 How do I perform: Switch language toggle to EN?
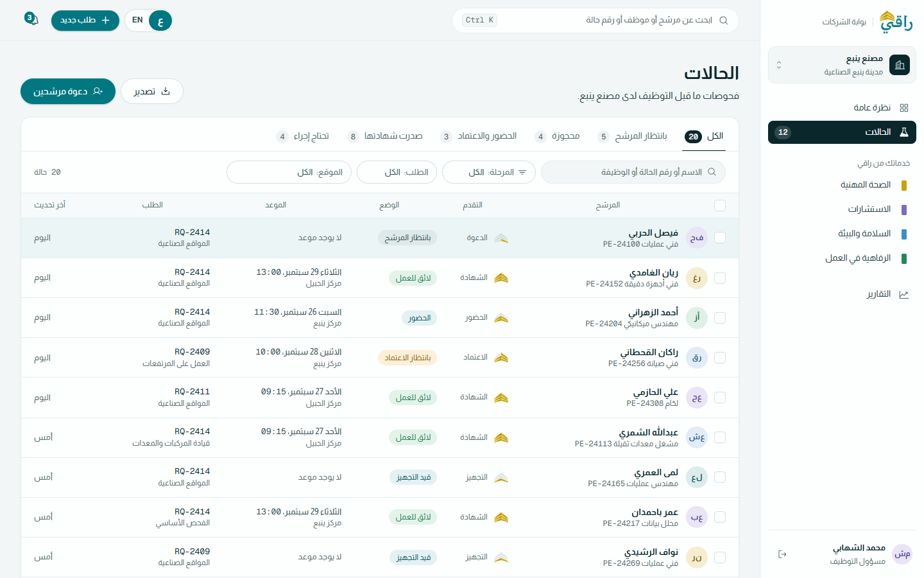[137, 21]
